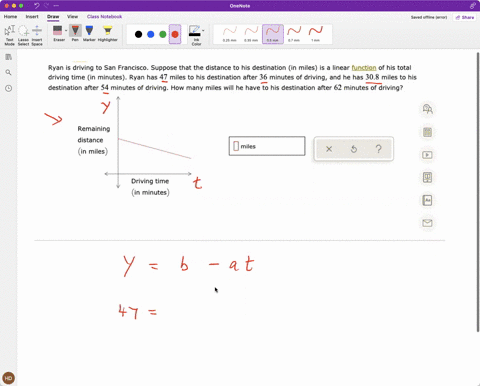
Task: Open the calculator icon on right
Action: coord(427,132)
